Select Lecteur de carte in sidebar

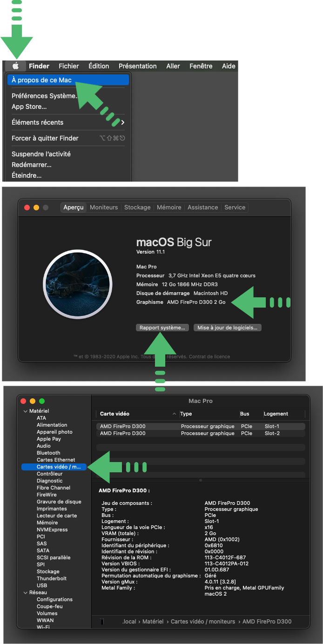(x=57, y=516)
